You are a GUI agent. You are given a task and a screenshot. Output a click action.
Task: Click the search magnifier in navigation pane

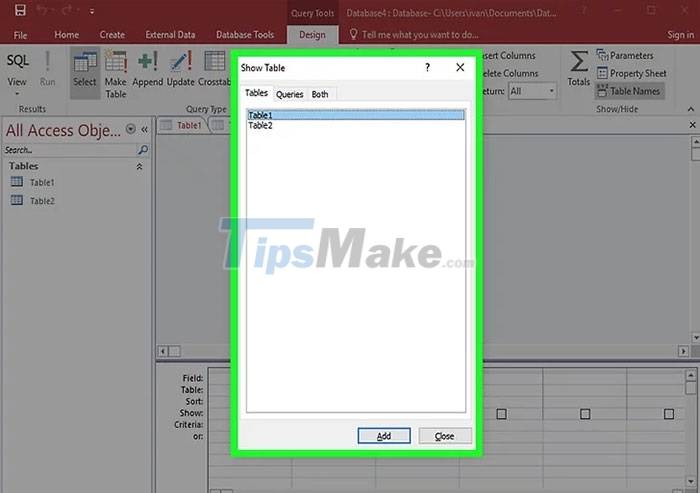pyautogui.click(x=143, y=150)
